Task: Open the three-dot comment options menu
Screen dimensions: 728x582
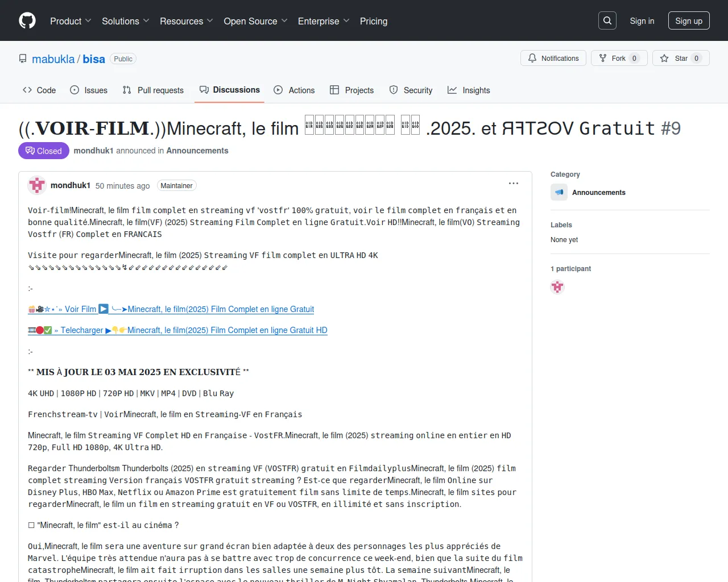Action: point(514,184)
